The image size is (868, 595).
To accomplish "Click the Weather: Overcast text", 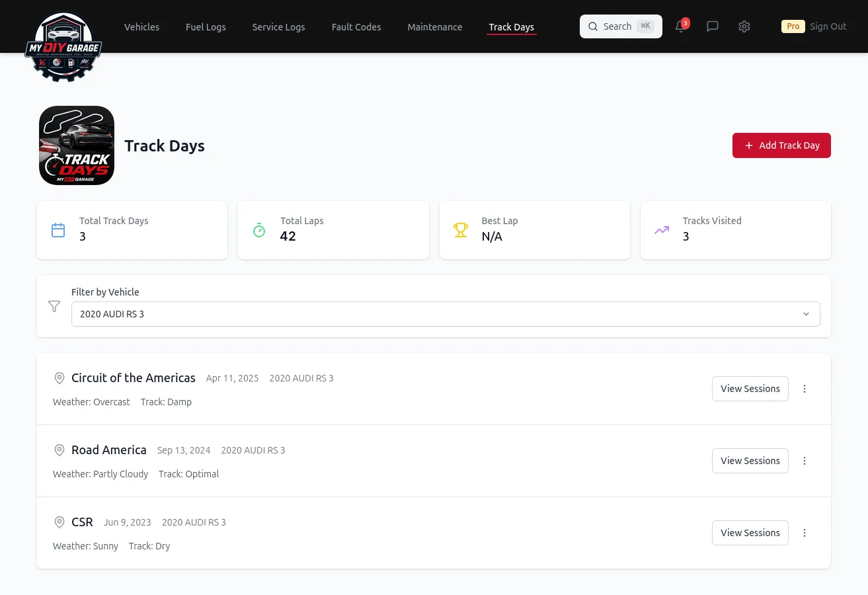I will (91, 402).
